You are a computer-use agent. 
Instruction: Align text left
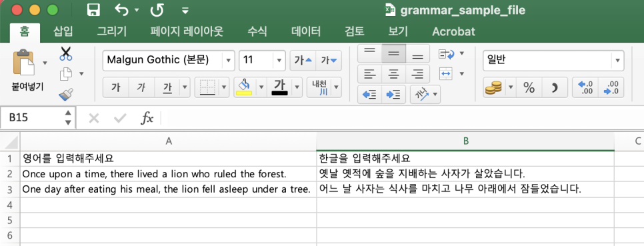pyautogui.click(x=369, y=74)
